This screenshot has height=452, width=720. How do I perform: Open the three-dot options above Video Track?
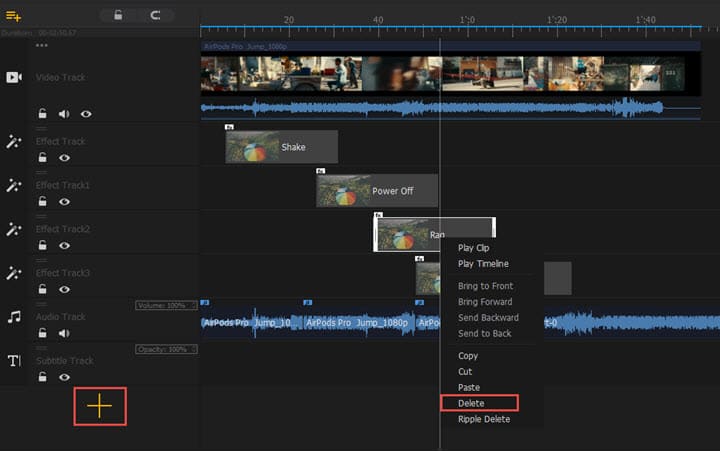(42, 46)
